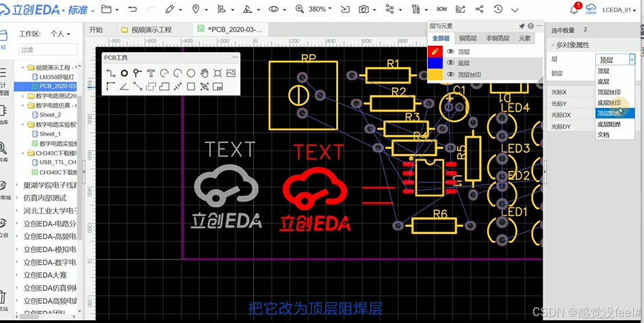Collapse the 多对象属性 section

[552, 45]
